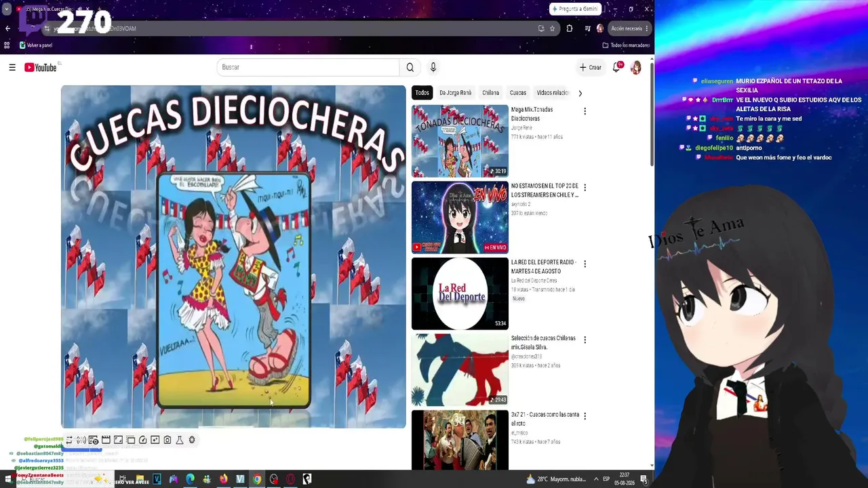Click the Cuecas Dieciocheras video player

pos(233,257)
